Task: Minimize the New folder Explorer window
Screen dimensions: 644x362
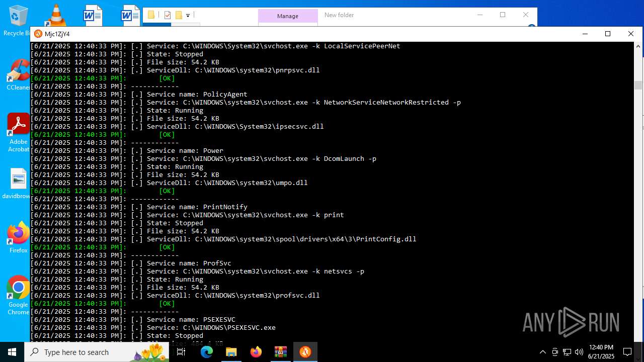Action: coord(479,15)
